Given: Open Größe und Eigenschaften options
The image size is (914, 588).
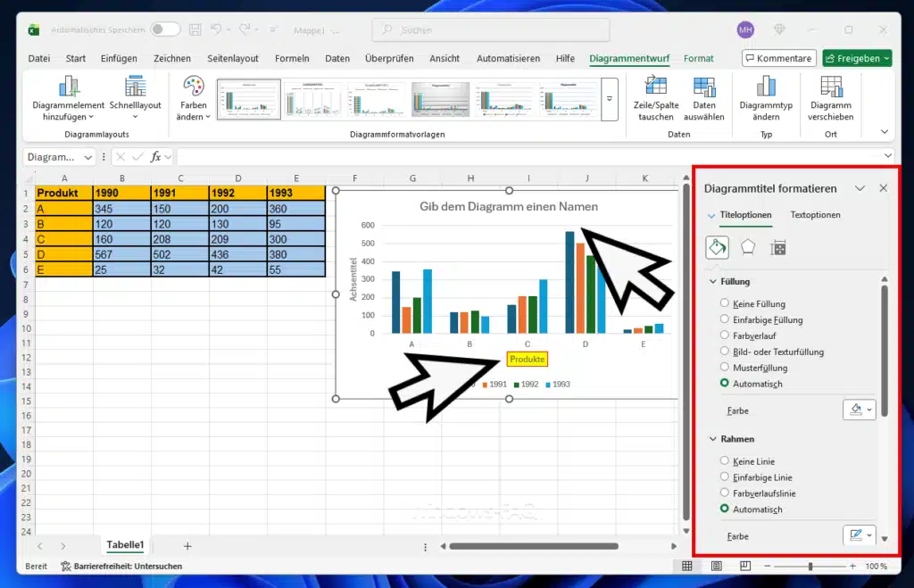Looking at the screenshot, I should click(x=777, y=247).
